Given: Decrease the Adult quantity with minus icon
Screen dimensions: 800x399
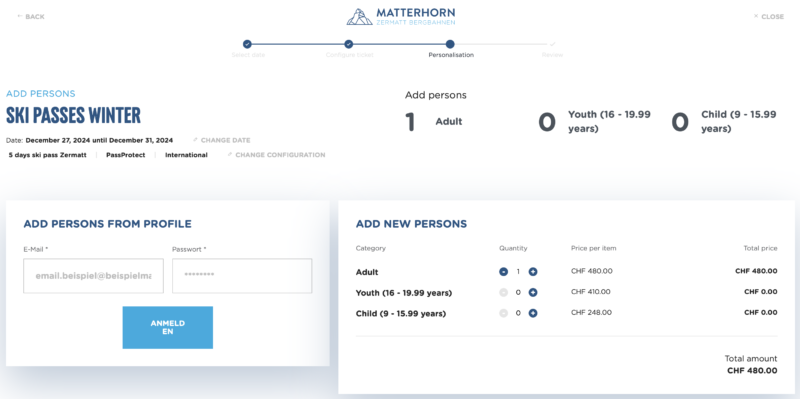Looking at the screenshot, I should [x=504, y=272].
